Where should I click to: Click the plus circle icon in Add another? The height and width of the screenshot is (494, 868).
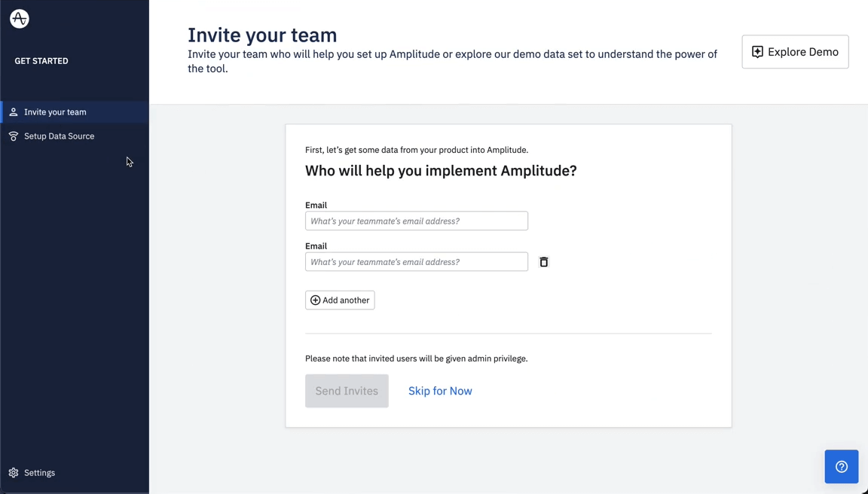click(x=316, y=300)
